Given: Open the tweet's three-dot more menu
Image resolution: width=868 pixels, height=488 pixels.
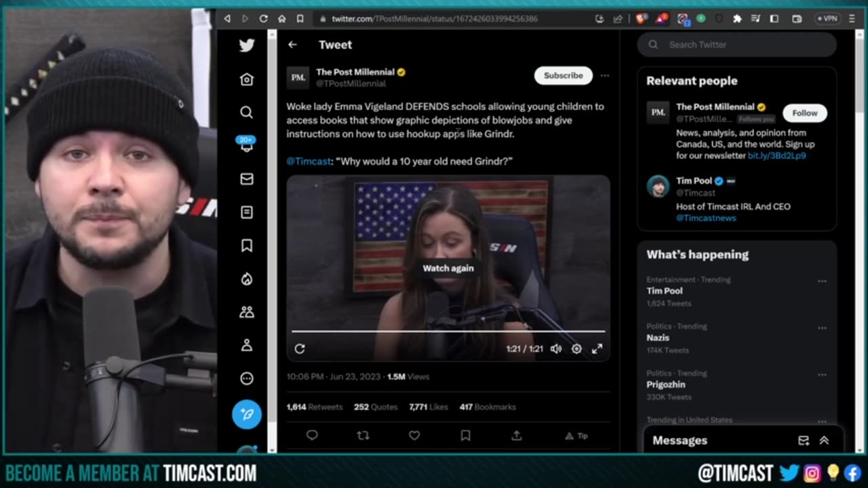Looking at the screenshot, I should pyautogui.click(x=605, y=75).
